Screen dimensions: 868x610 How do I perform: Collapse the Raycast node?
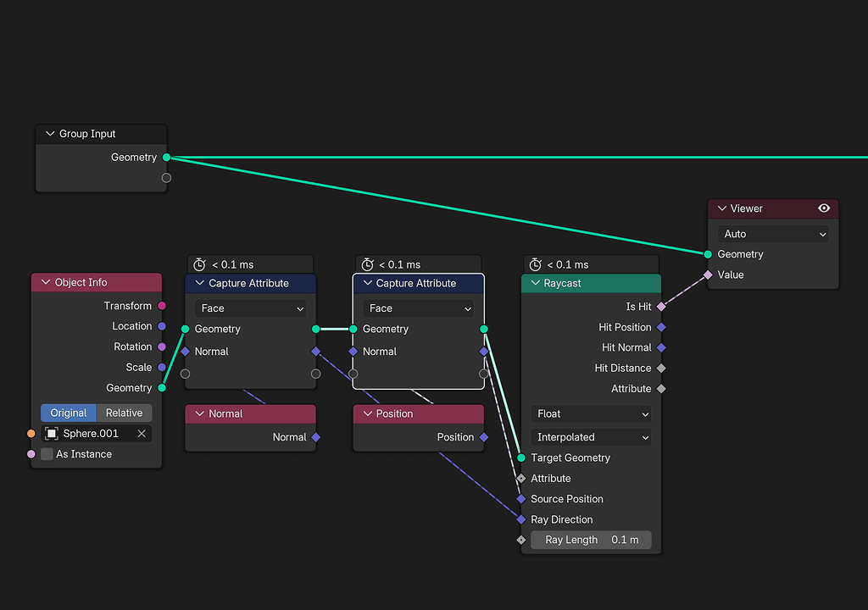point(536,283)
